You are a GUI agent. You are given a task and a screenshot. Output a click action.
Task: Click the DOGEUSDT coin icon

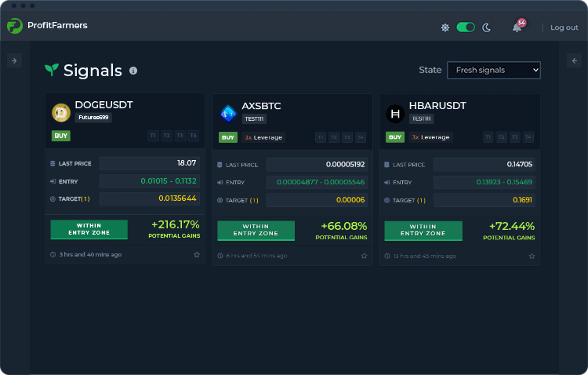coord(61,113)
